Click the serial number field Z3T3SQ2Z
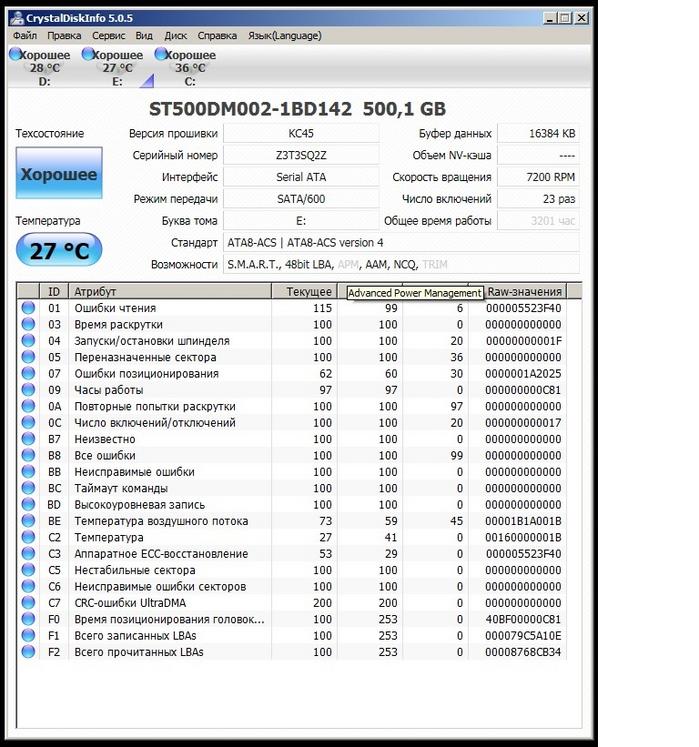699x747 pixels. [301, 155]
